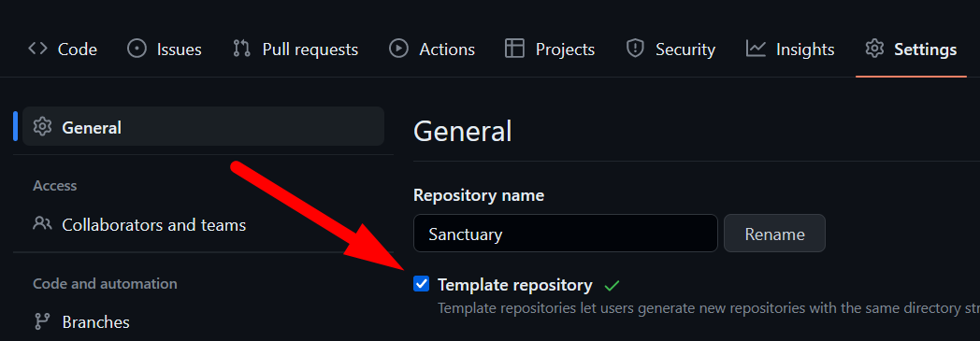Click the Code angle-brackets icon
Image resolution: width=980 pixels, height=341 pixels.
(37, 49)
